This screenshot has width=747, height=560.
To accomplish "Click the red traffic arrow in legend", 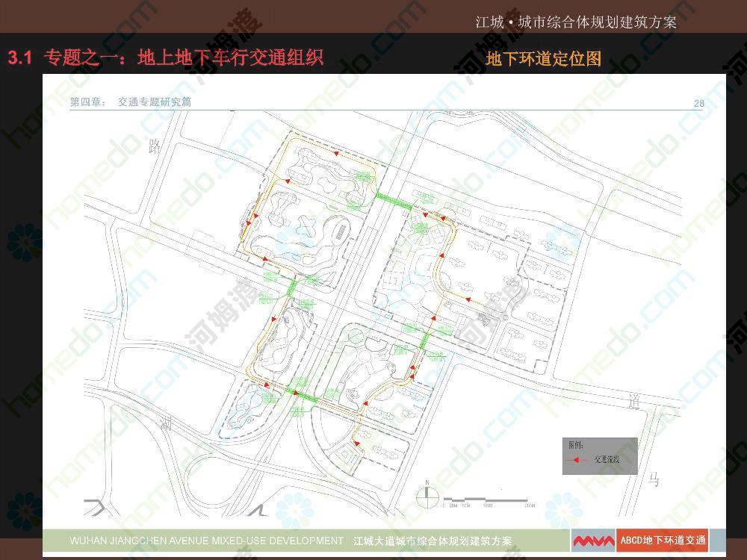I will [x=577, y=459].
